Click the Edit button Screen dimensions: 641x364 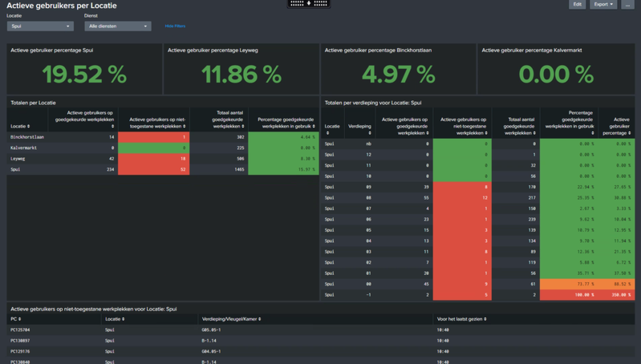[577, 4]
